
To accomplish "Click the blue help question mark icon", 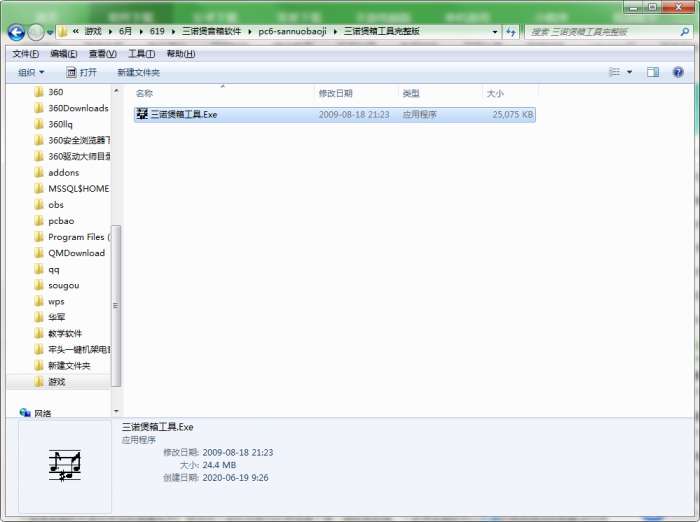I will 678,72.
